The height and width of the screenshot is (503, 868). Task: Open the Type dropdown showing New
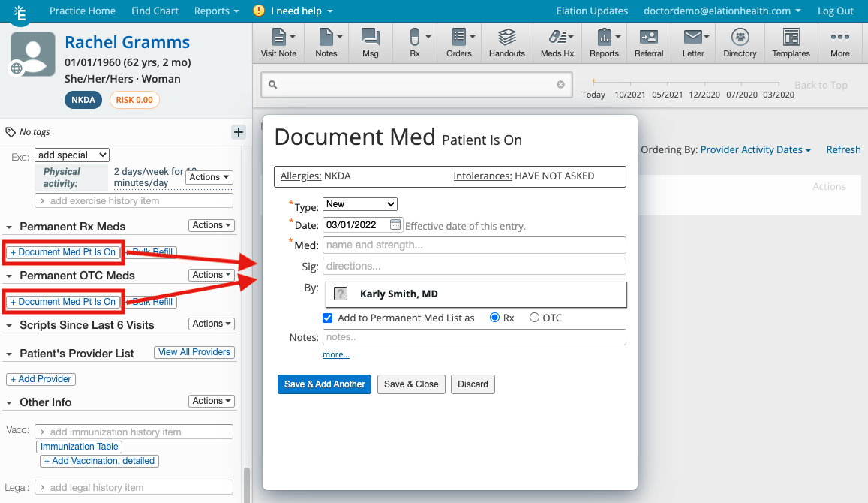coord(359,203)
